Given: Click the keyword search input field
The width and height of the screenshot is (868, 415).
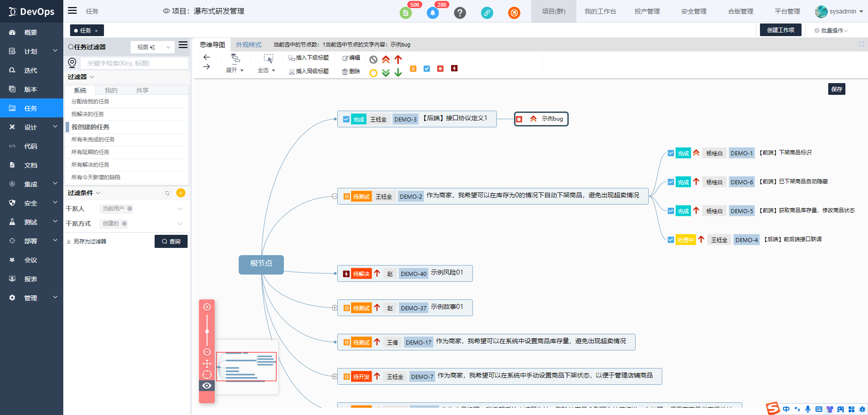Looking at the screenshot, I should click(x=135, y=63).
